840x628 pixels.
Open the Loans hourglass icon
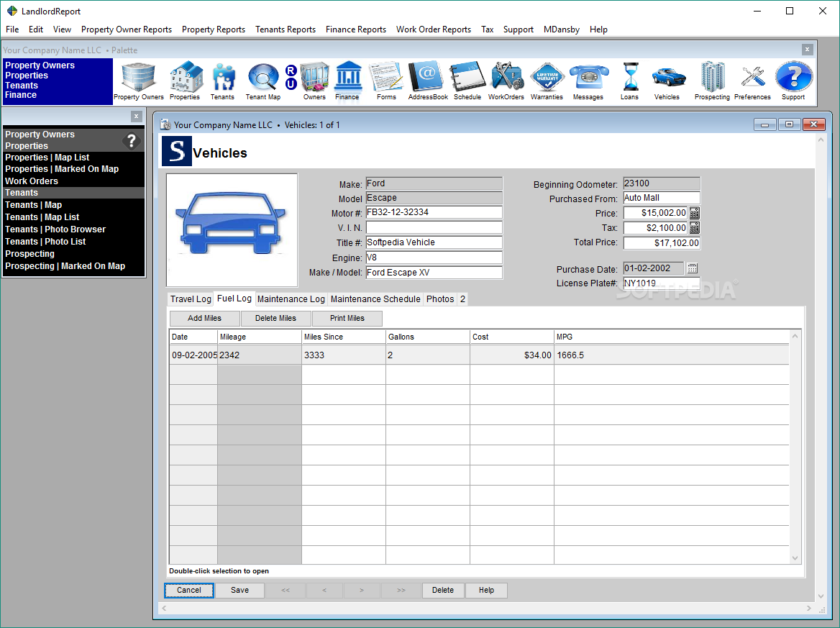pos(630,81)
